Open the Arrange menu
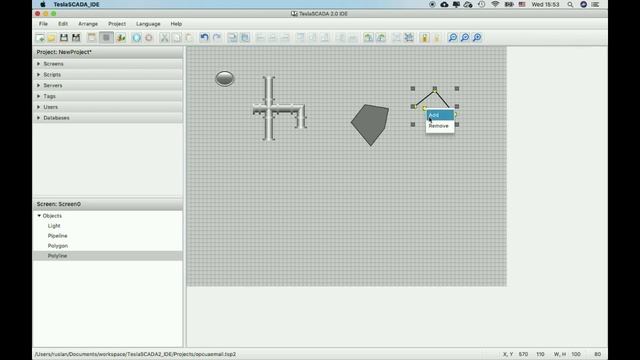The image size is (640, 360). point(88,24)
